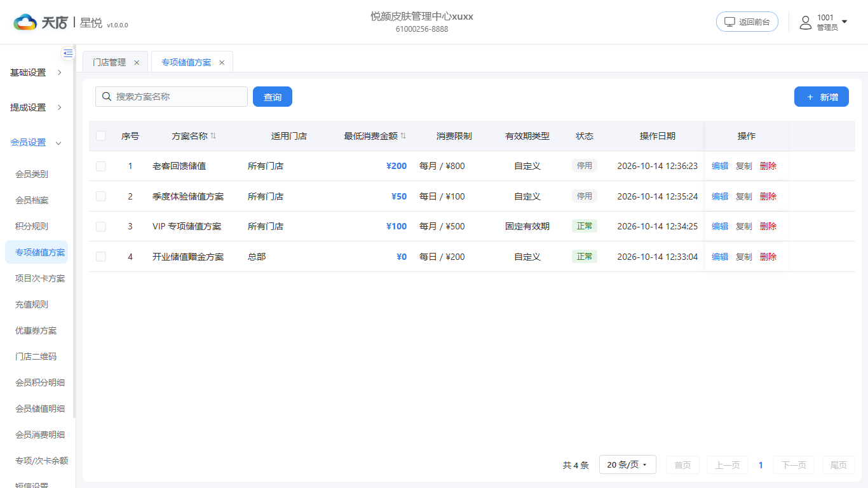The width and height of the screenshot is (868, 488).
Task: Open 充值规则 menu item
Action: [x=32, y=304]
